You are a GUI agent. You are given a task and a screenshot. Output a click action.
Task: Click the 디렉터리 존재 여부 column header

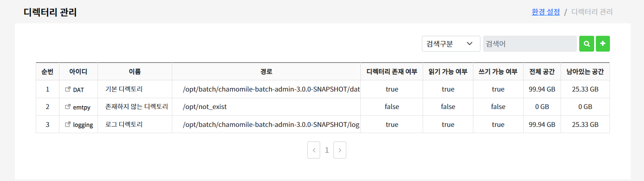coord(392,72)
